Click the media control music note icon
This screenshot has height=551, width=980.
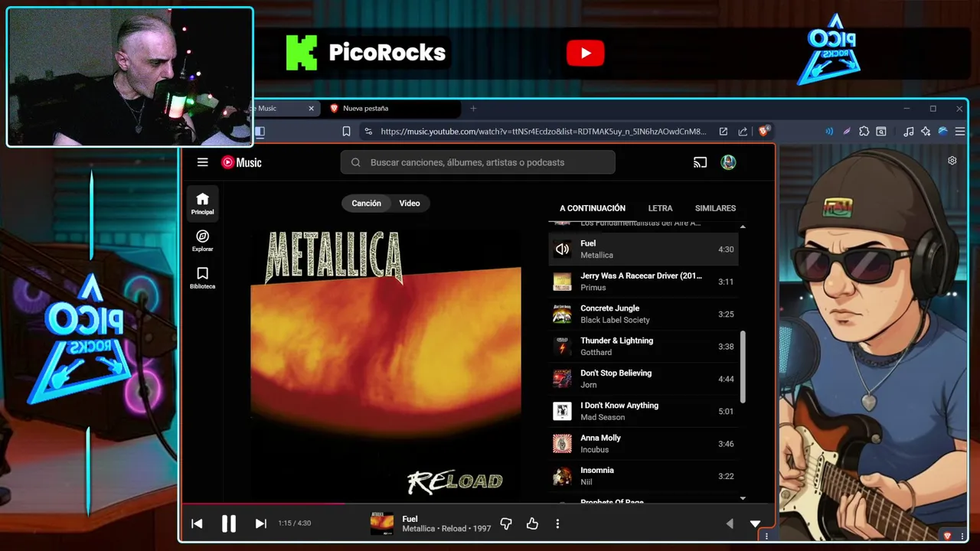coord(909,132)
